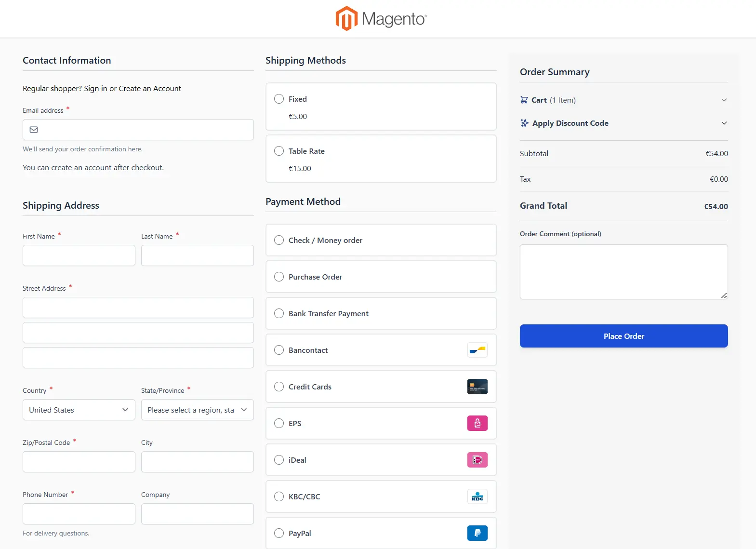Click the iDeal payment logo icon
The width and height of the screenshot is (756, 549).
[x=477, y=460]
